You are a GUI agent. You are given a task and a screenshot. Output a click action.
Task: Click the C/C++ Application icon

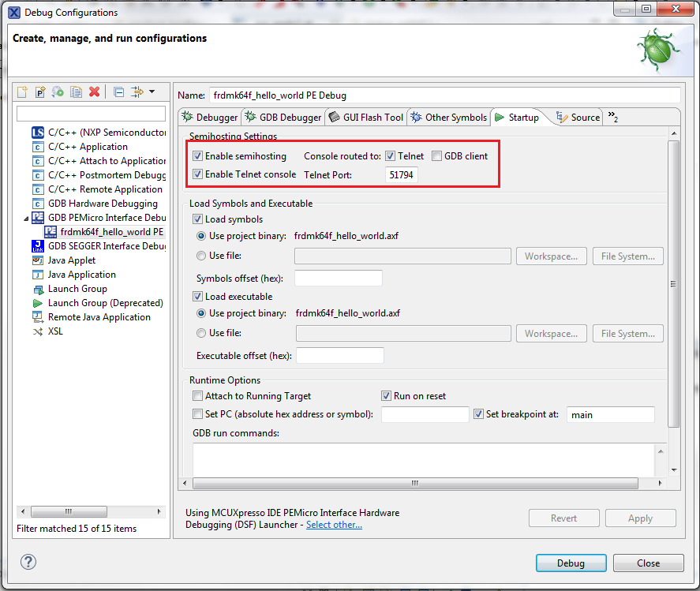click(38, 147)
